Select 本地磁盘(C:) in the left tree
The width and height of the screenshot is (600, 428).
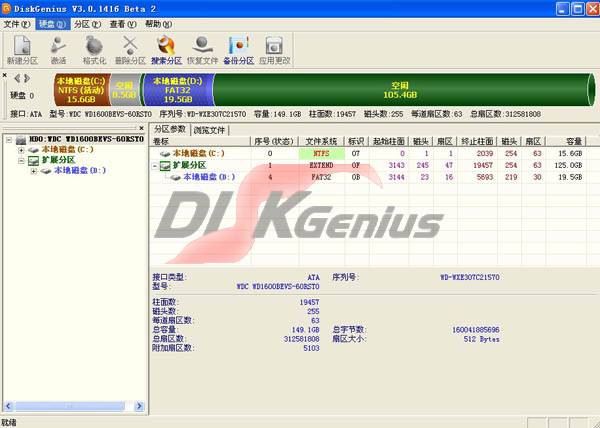point(67,150)
